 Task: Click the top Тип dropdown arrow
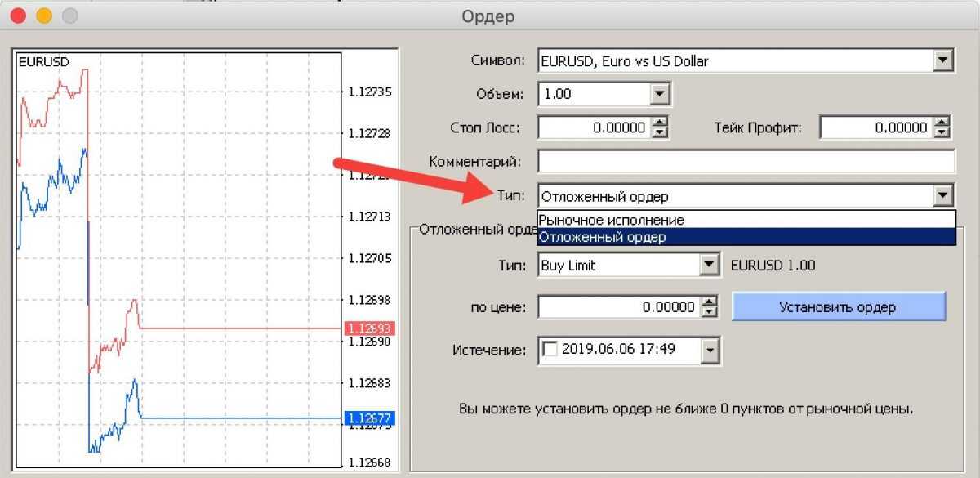[944, 196]
